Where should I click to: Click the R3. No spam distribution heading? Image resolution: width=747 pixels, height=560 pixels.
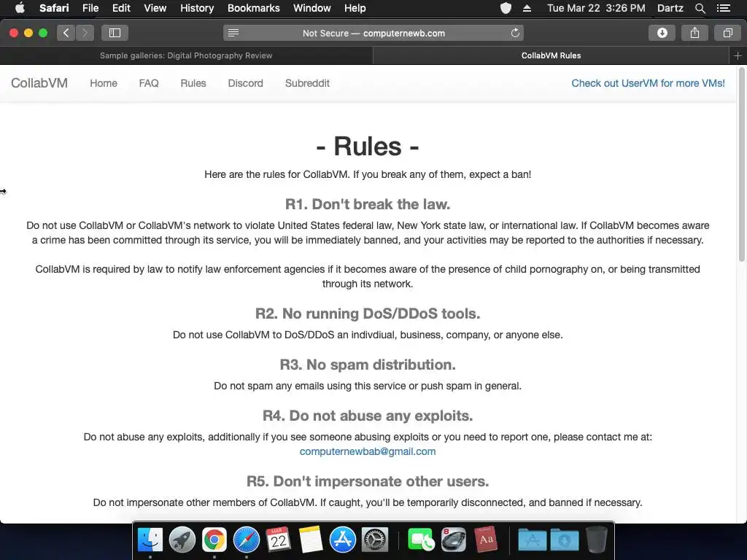pos(368,365)
